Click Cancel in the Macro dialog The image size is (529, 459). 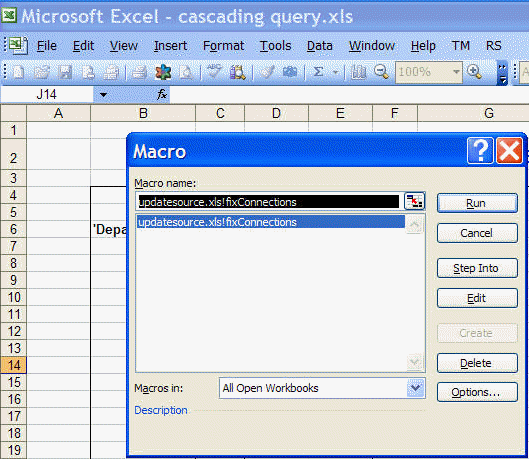477,233
